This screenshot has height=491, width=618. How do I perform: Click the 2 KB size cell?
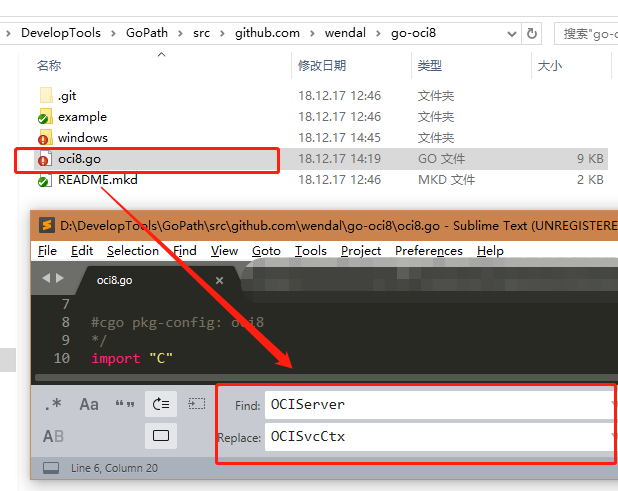click(590, 180)
